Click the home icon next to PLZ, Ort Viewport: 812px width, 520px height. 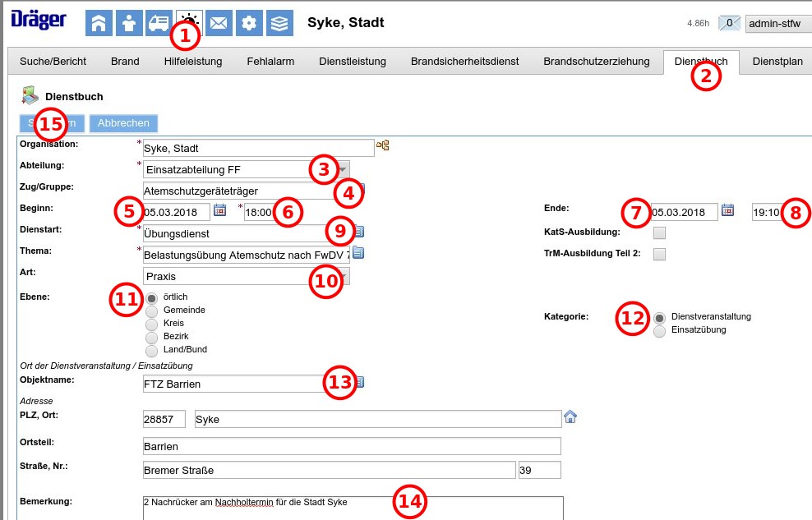tap(570, 417)
